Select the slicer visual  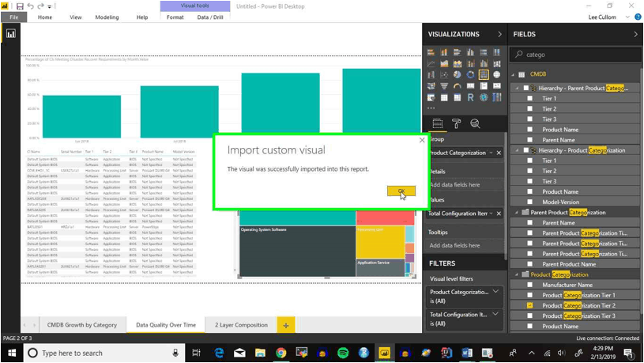[431, 97]
